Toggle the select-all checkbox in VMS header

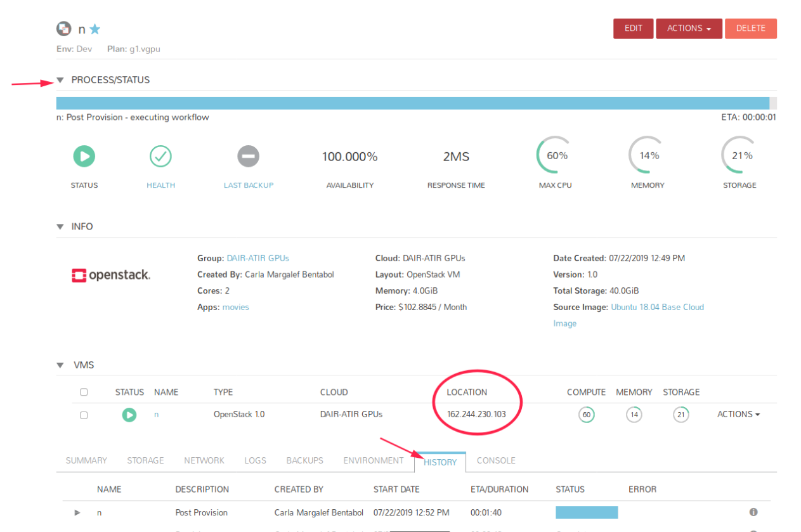pos(84,393)
